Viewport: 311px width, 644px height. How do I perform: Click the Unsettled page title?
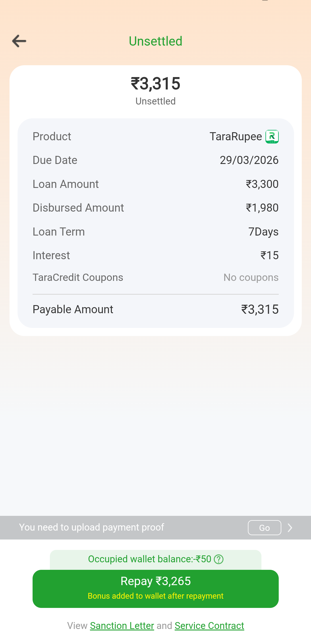point(156,41)
